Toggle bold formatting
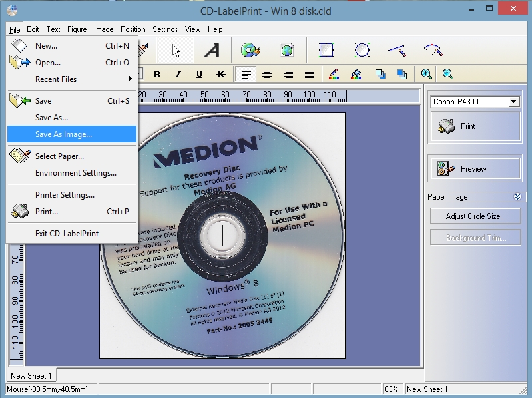The image size is (532, 398). point(156,74)
